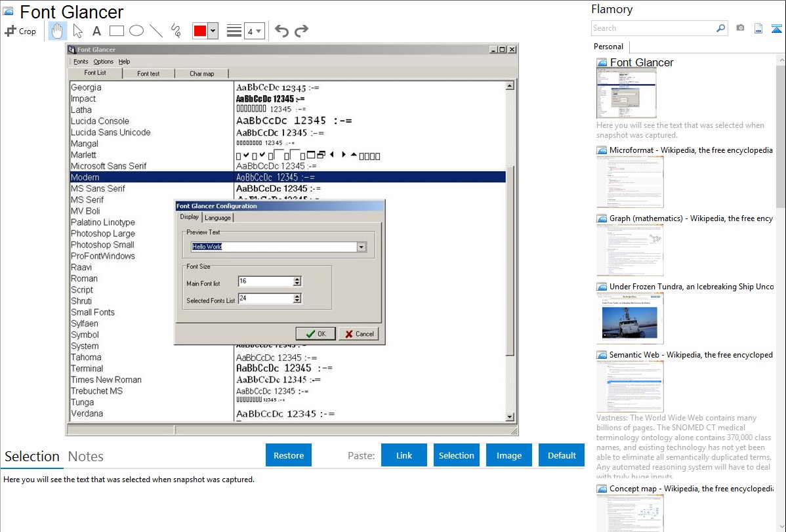This screenshot has width=786, height=532.
Task: Open the Concept map snapshot title
Action: (x=691, y=488)
